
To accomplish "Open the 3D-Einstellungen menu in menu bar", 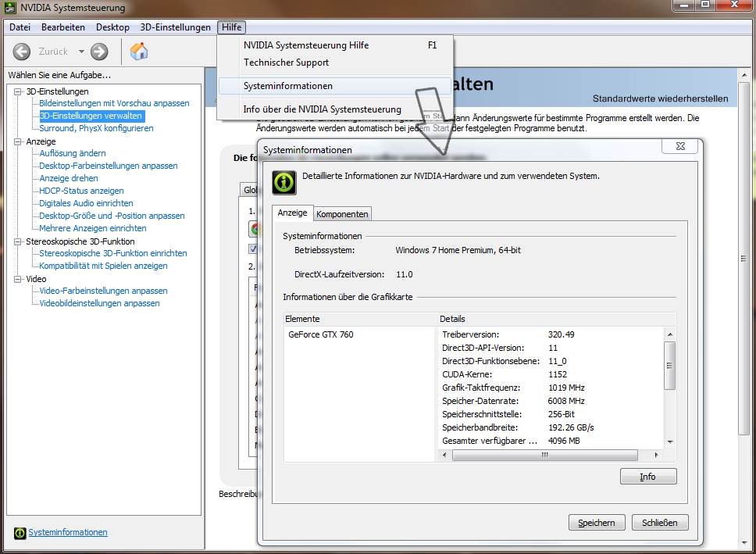I will click(x=175, y=27).
